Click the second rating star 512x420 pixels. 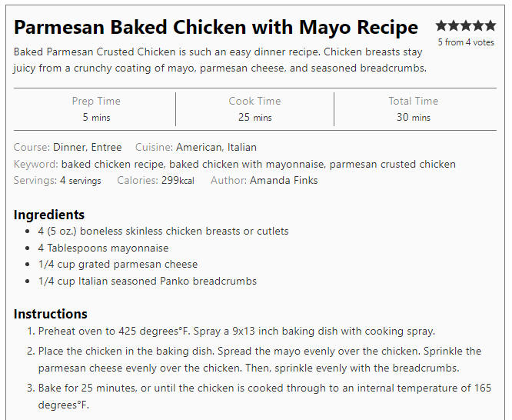[x=454, y=25]
